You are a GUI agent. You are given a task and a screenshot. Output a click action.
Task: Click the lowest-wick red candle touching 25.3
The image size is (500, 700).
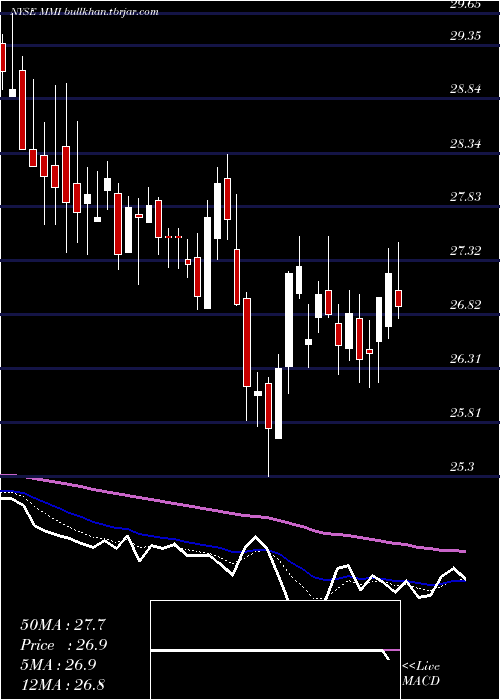(x=268, y=406)
